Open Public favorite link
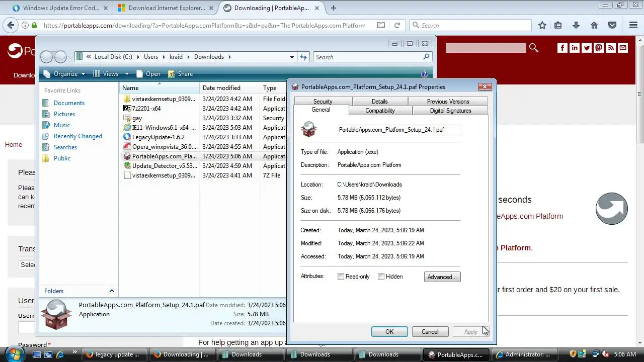 [x=62, y=158]
